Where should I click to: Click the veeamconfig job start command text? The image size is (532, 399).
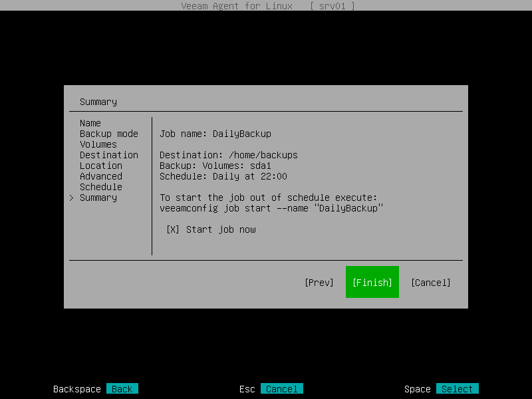(271, 208)
